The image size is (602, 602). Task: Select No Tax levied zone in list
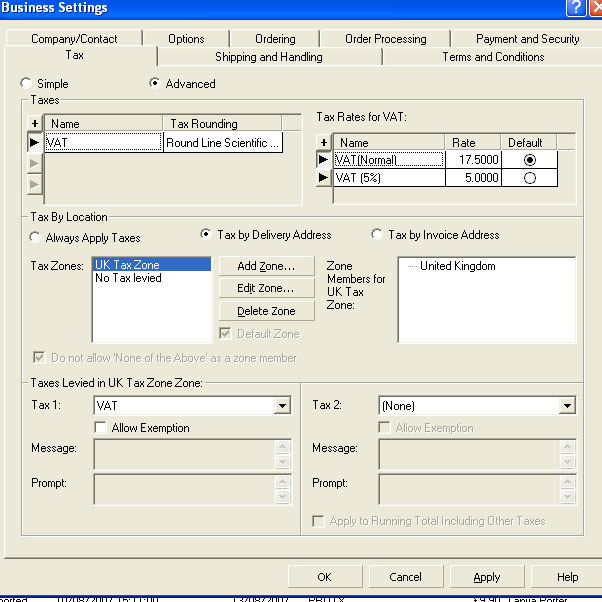pyautogui.click(x=128, y=278)
